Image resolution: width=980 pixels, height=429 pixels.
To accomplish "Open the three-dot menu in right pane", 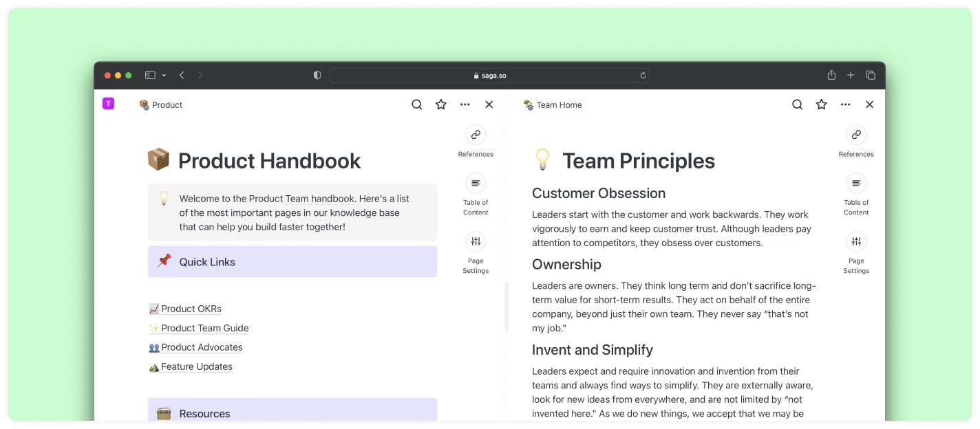I will tap(846, 104).
